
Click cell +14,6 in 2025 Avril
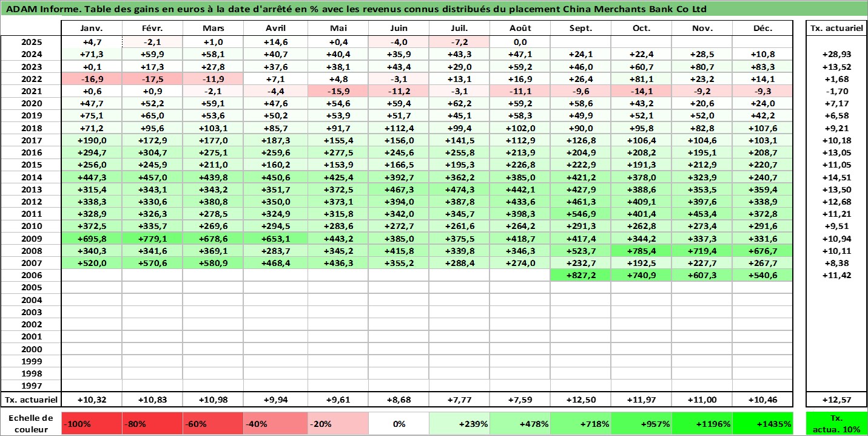(276, 42)
